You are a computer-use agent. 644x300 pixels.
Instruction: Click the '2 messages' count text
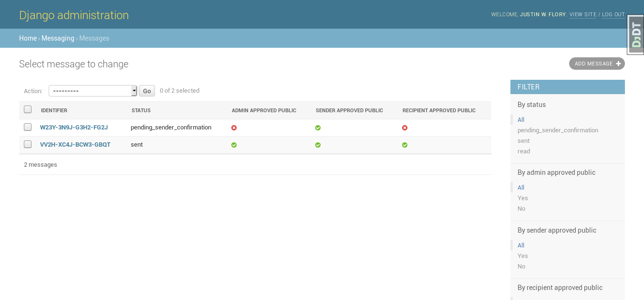(x=41, y=165)
